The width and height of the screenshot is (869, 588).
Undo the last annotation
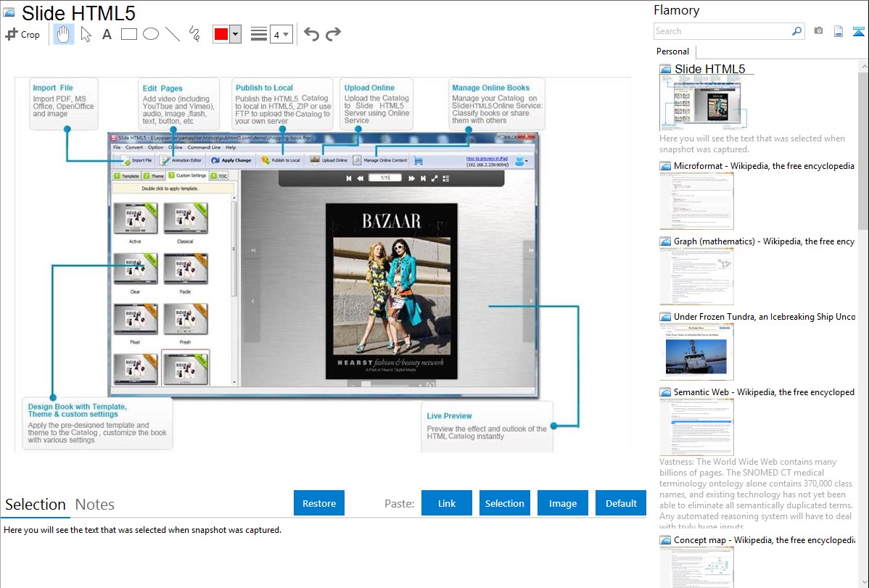pos(311,34)
